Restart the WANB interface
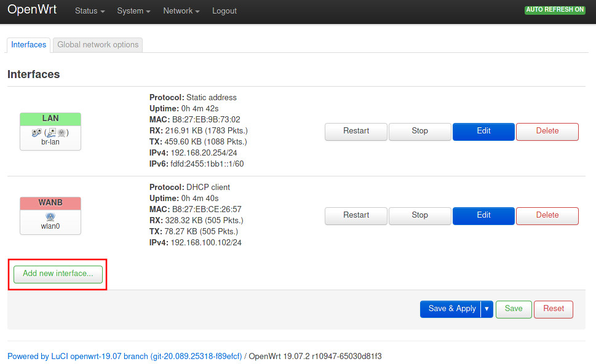 356,216
